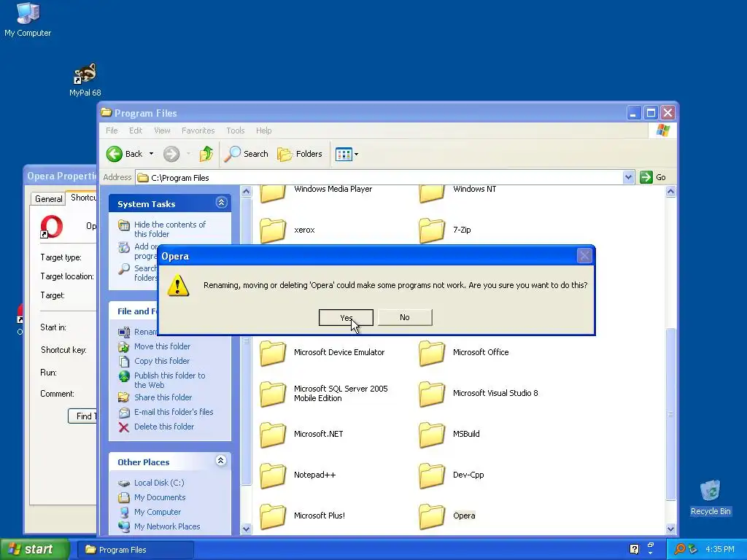Screen dimensions: 747x560
Task: Select Microsoft SQL Server 2005 Mobile folder
Action: point(273,394)
